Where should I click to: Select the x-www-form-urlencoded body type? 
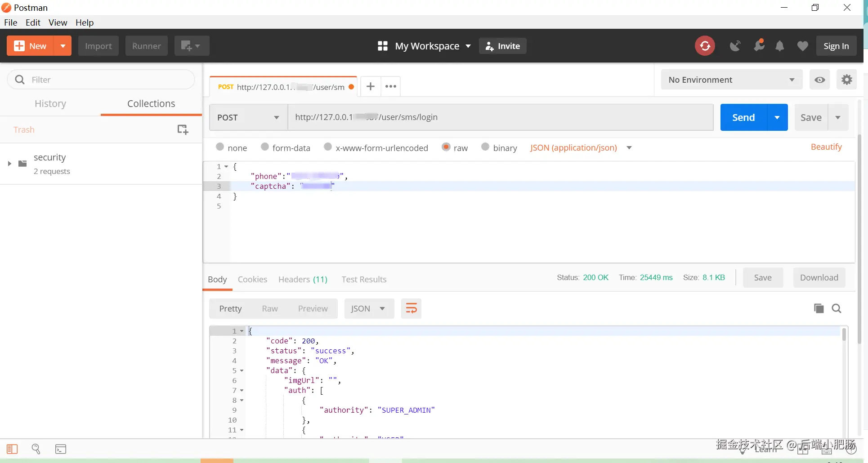click(328, 147)
